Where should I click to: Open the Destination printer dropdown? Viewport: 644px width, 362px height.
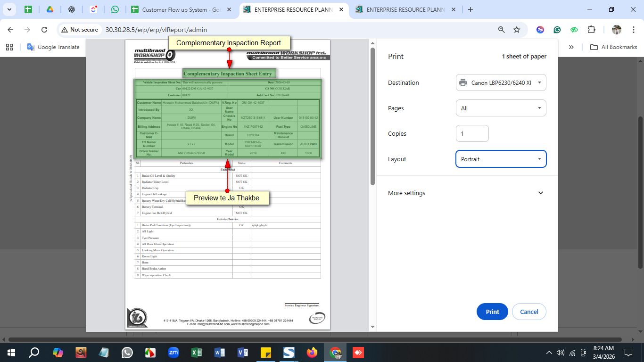(501, 82)
